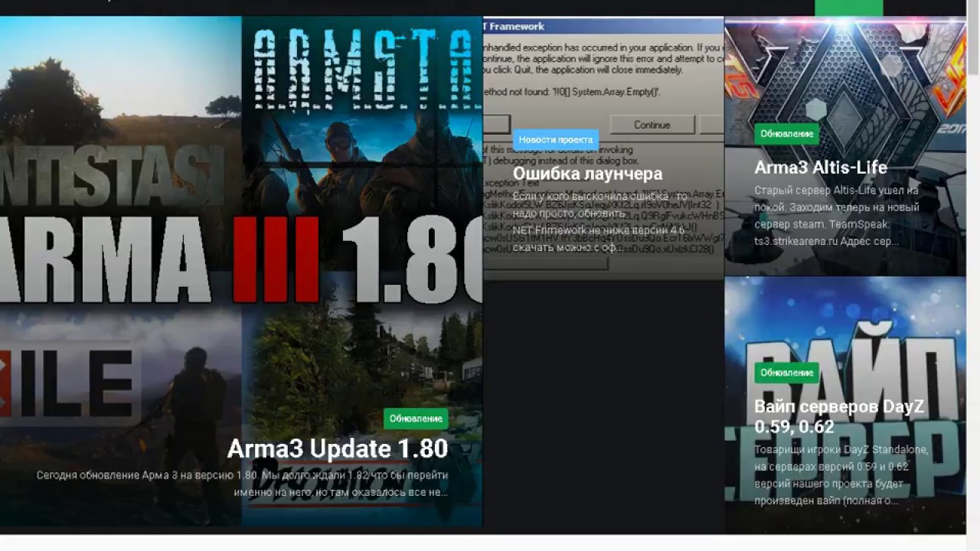The width and height of the screenshot is (980, 551).
Task: Open the Ошибка лаунчера news title
Action: (x=587, y=174)
